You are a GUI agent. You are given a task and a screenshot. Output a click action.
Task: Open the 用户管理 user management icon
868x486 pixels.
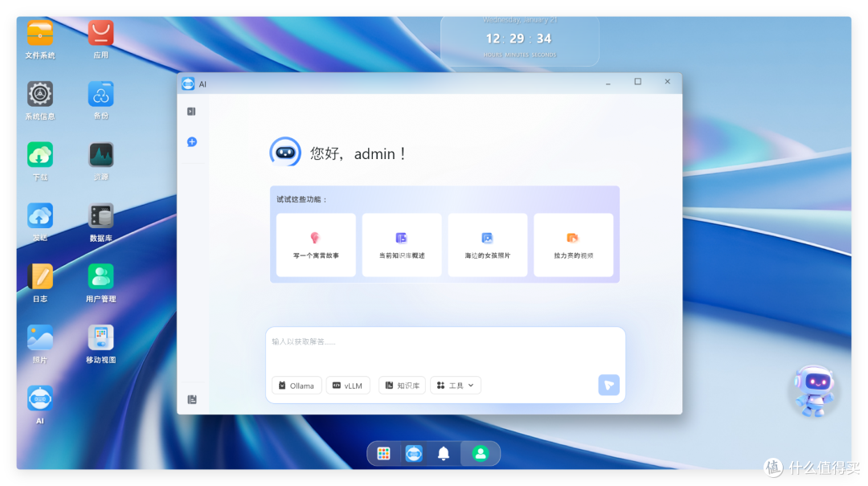point(100,277)
